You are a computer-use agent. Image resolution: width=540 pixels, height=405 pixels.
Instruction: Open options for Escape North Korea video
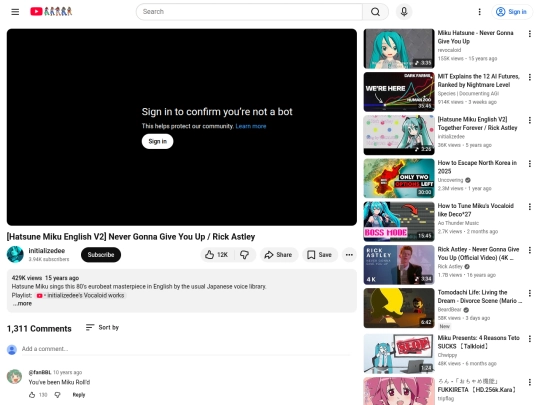530,164
